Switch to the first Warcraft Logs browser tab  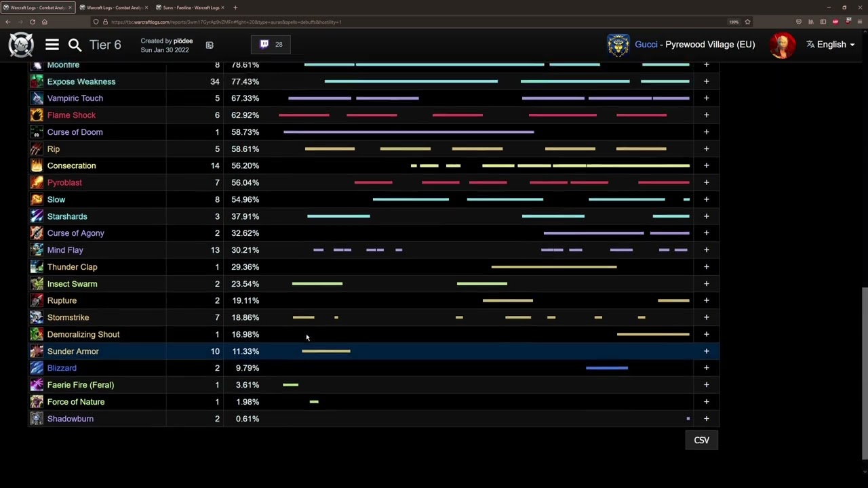37,7
